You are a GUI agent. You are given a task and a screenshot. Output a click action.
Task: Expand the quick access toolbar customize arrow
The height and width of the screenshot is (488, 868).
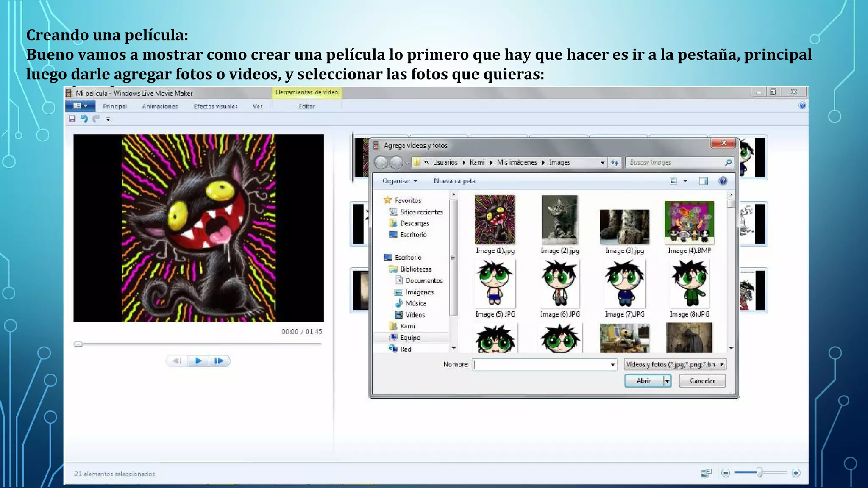click(x=108, y=119)
